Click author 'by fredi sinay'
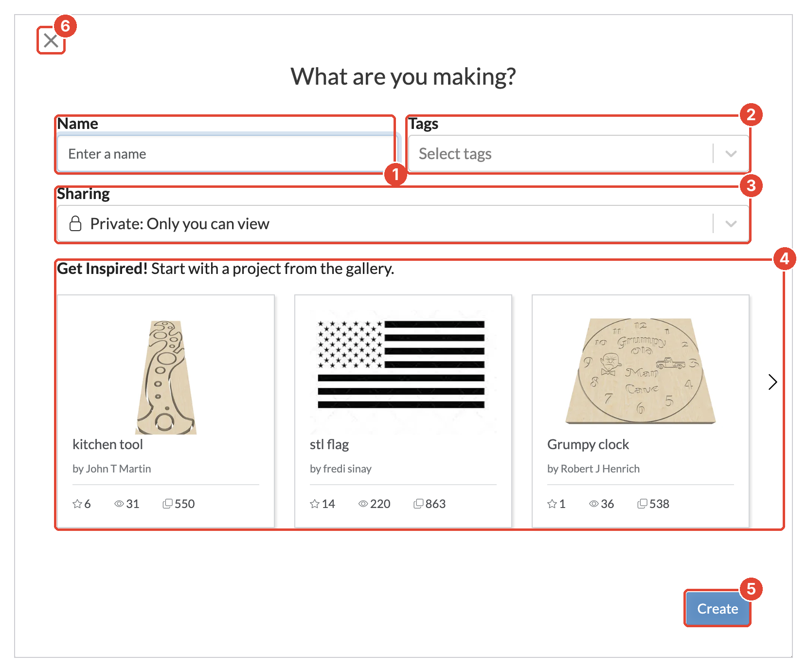The width and height of the screenshot is (807, 672). [341, 469]
